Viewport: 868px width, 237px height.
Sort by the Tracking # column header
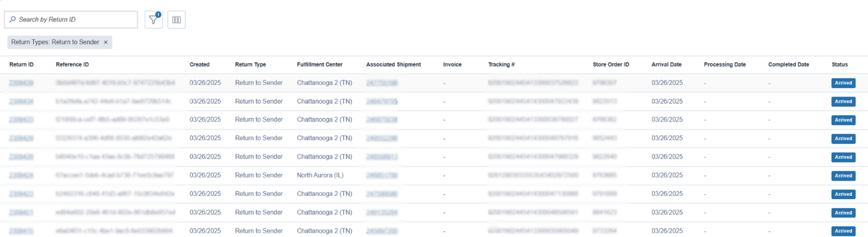pyautogui.click(x=502, y=64)
